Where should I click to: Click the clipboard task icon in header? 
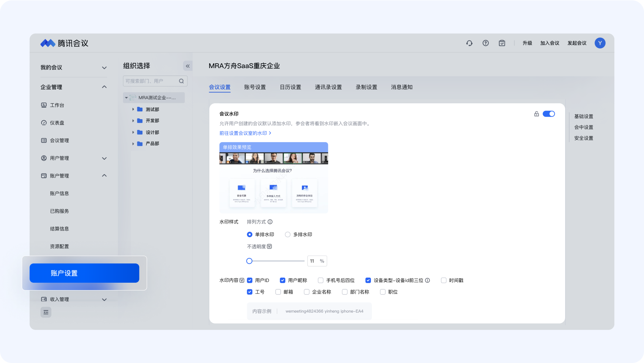[502, 43]
